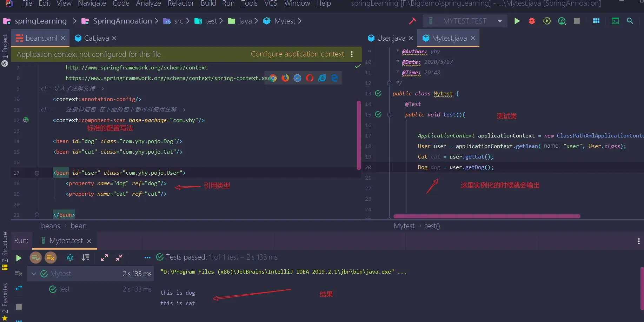Click the green inspection checkmark in beans.xml
This screenshot has height=322, width=644.
[358, 66]
